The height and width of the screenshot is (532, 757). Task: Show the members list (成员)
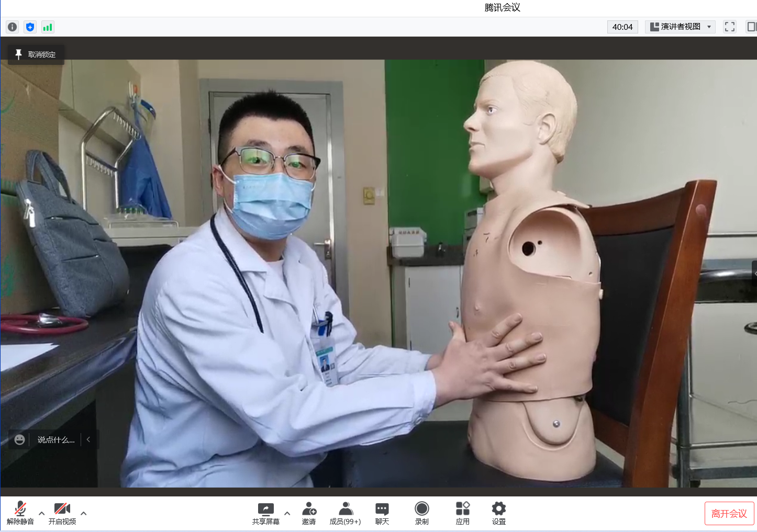pos(345,513)
